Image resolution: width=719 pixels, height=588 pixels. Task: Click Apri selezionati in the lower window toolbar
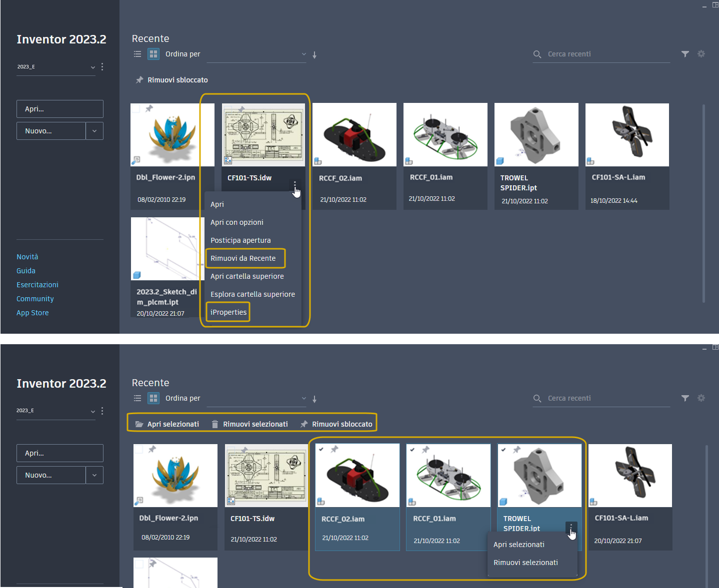pos(167,424)
